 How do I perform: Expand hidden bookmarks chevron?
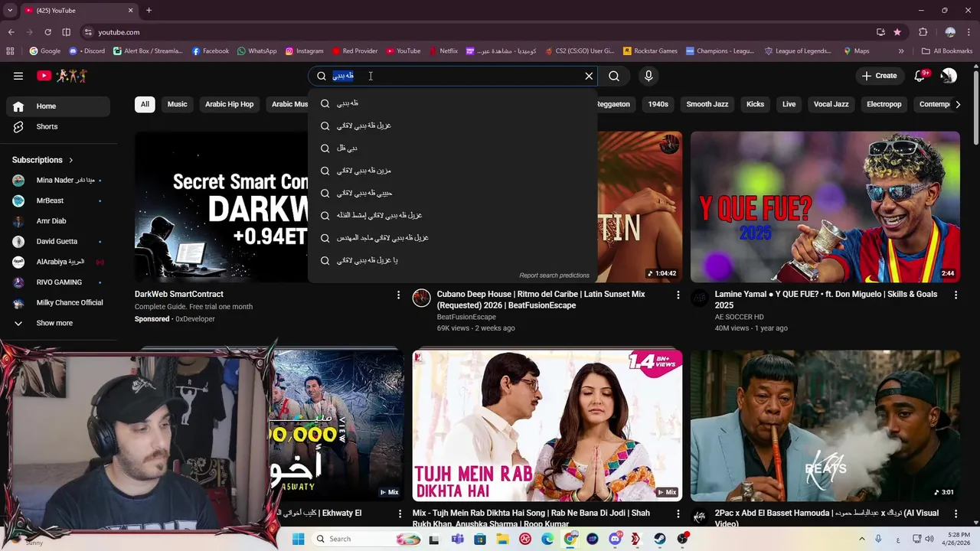coord(901,51)
